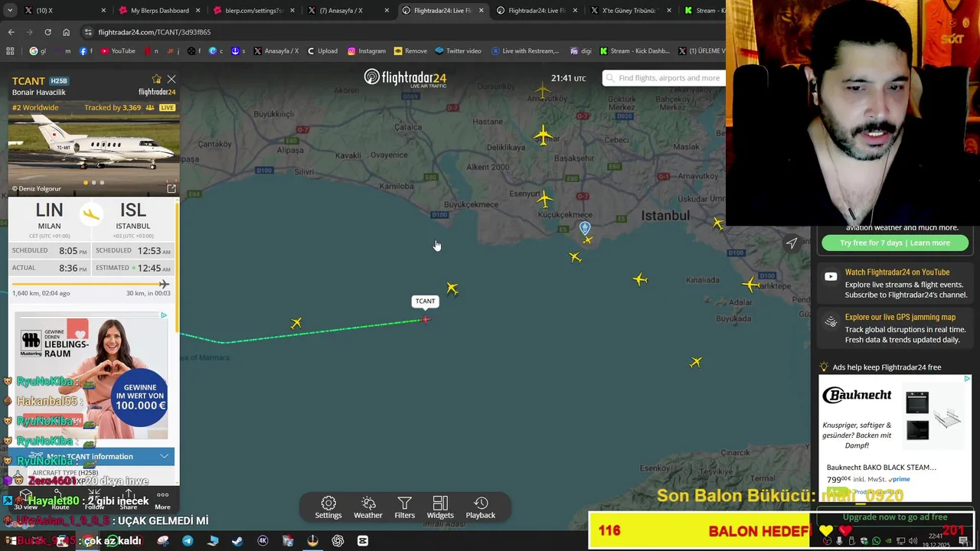Open the Upload bookmark
The image size is (980, 551).
tap(322, 51)
